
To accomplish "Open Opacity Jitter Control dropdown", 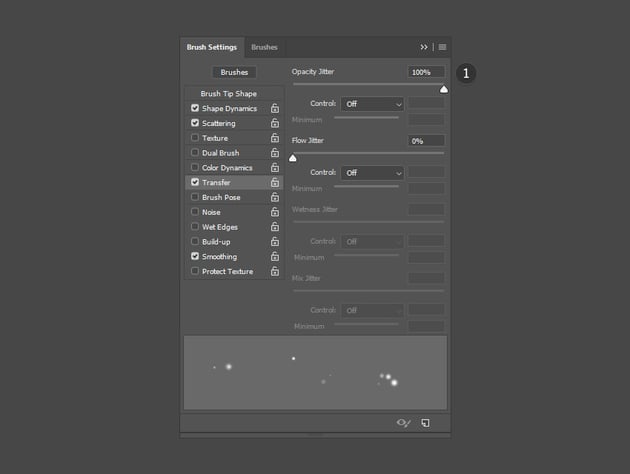I will pyautogui.click(x=372, y=104).
